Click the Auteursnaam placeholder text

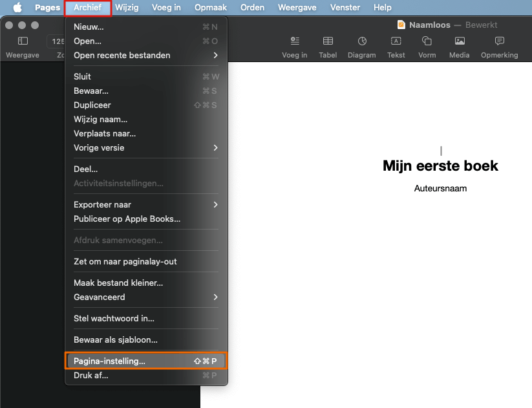(x=440, y=188)
